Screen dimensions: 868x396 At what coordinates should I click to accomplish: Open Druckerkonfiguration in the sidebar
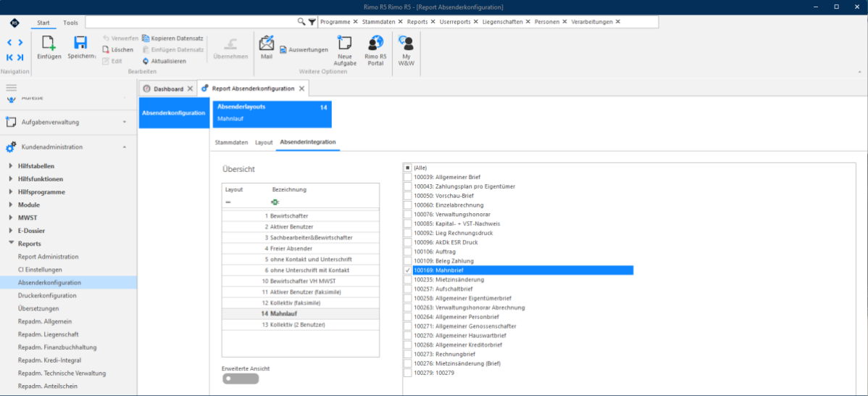46,295
